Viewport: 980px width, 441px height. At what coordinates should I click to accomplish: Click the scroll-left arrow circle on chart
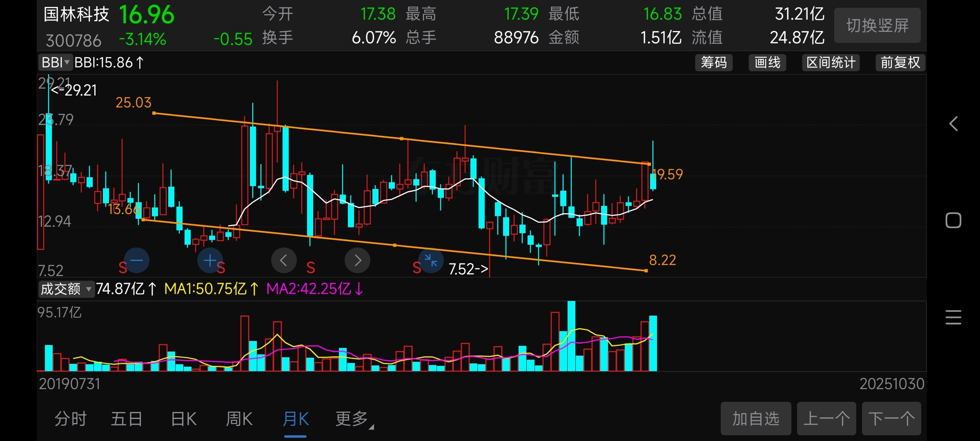pyautogui.click(x=284, y=261)
